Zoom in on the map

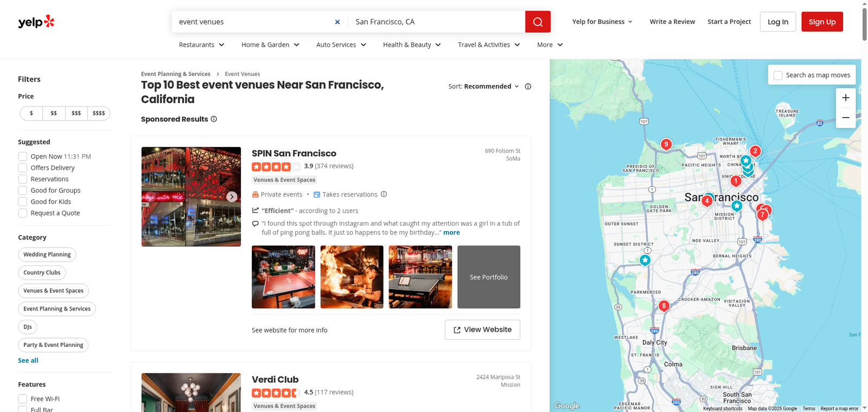846,98
